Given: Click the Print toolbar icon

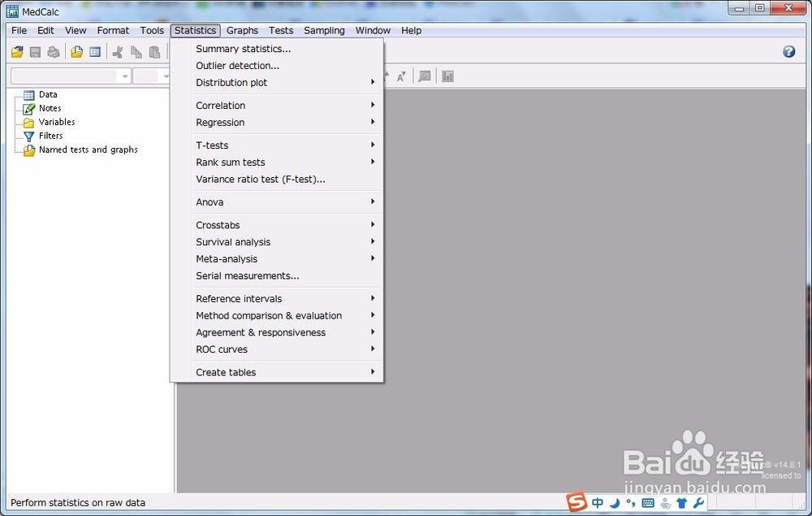Looking at the screenshot, I should tap(54, 52).
